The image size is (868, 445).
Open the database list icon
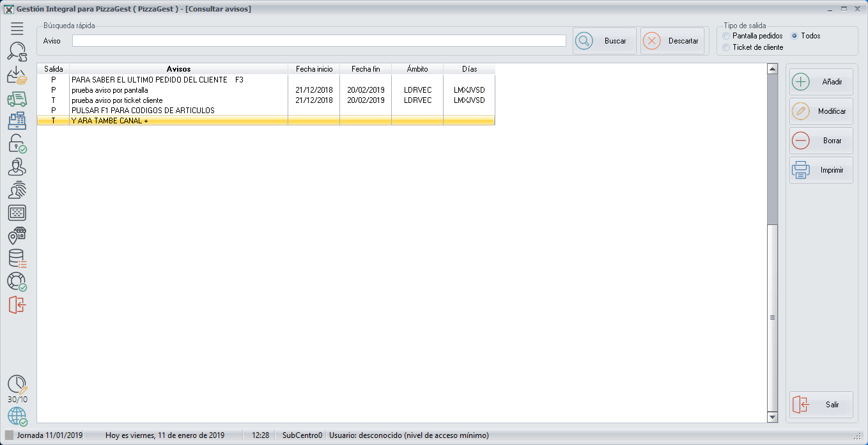point(17,259)
